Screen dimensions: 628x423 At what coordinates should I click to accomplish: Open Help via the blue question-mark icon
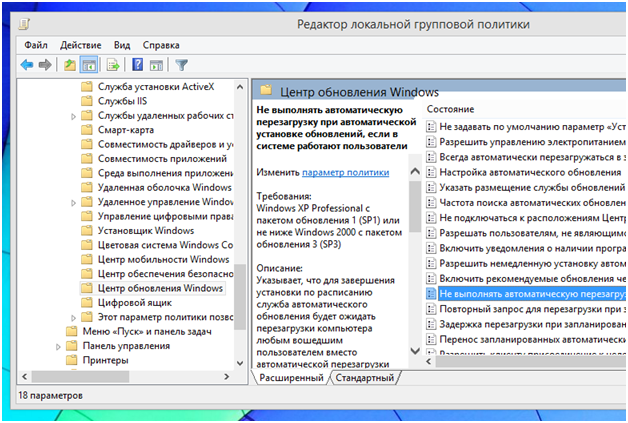(x=137, y=65)
